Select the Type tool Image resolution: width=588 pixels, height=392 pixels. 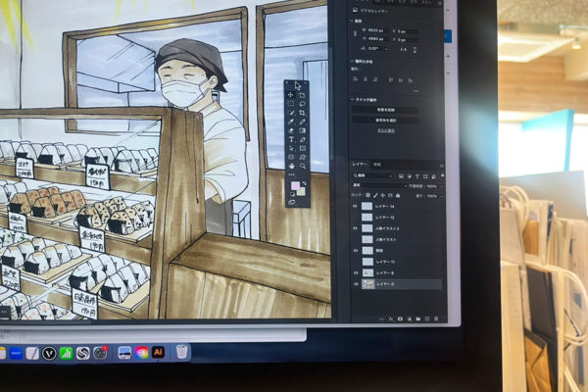(x=291, y=139)
